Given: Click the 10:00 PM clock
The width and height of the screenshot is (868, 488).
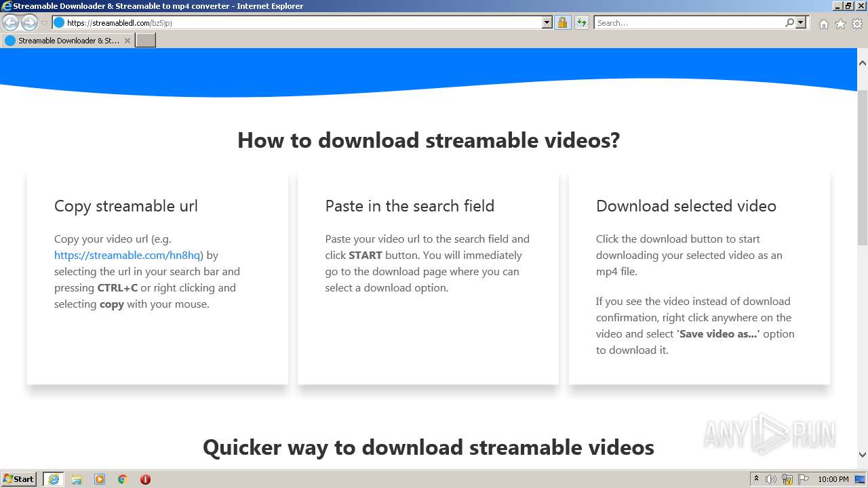Looking at the screenshot, I should click(833, 479).
